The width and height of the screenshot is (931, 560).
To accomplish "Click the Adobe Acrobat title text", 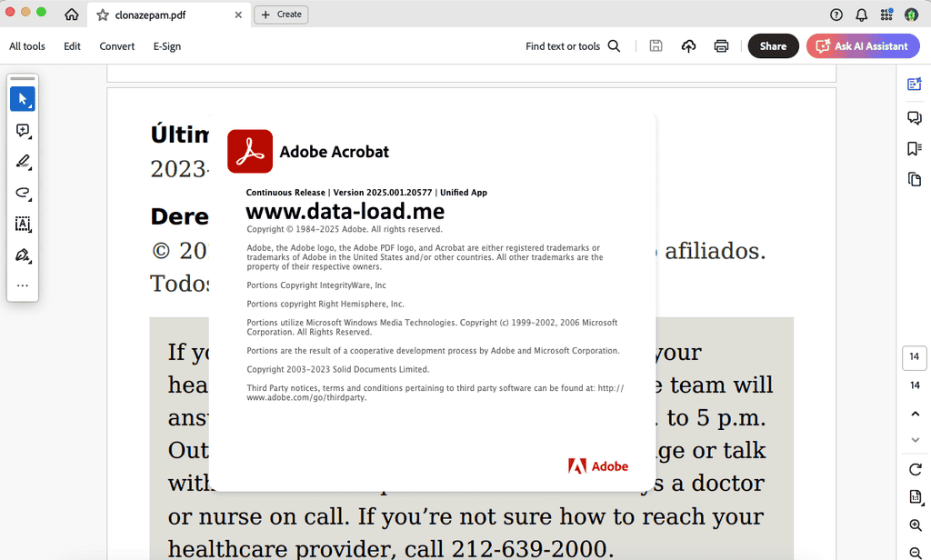I will point(335,152).
